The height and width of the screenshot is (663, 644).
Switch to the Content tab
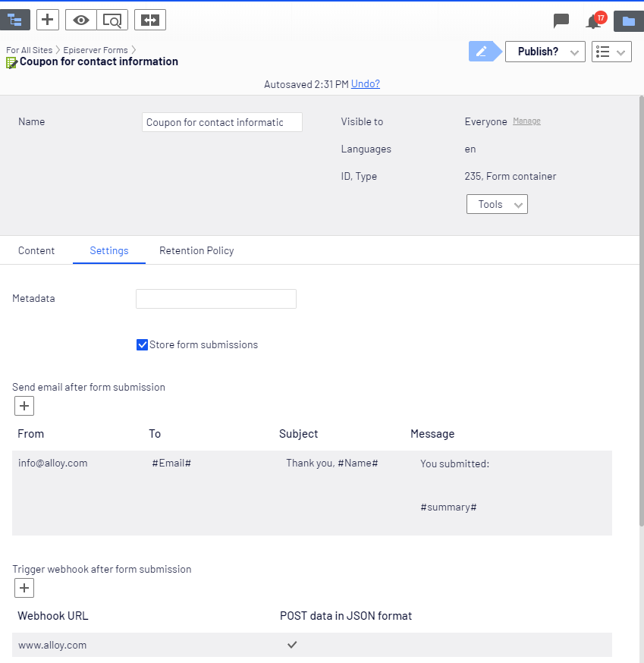tap(36, 250)
